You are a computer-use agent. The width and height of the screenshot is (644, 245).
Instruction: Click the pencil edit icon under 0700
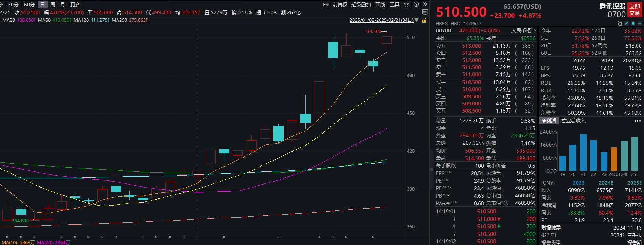[x=626, y=23]
